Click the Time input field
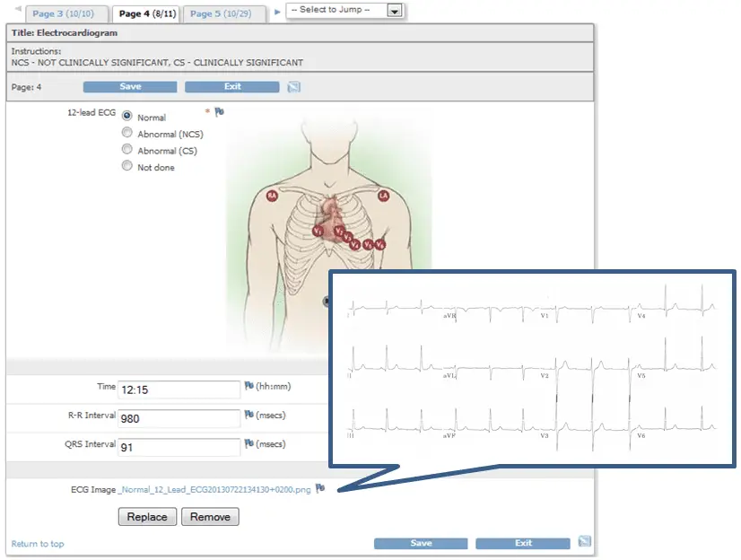741x560 pixels. 179,389
